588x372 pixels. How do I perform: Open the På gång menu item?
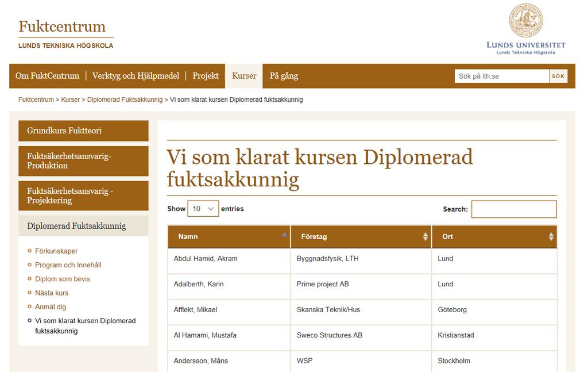(x=284, y=76)
